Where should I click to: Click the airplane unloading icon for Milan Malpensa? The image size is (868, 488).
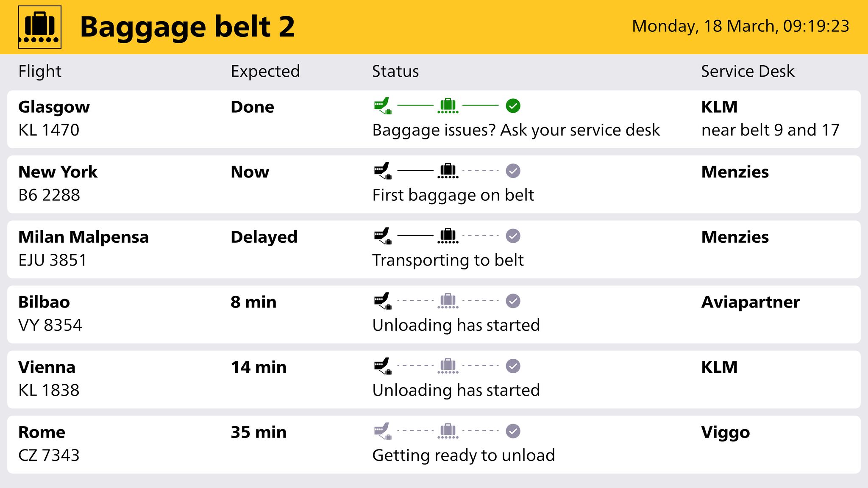click(x=382, y=236)
